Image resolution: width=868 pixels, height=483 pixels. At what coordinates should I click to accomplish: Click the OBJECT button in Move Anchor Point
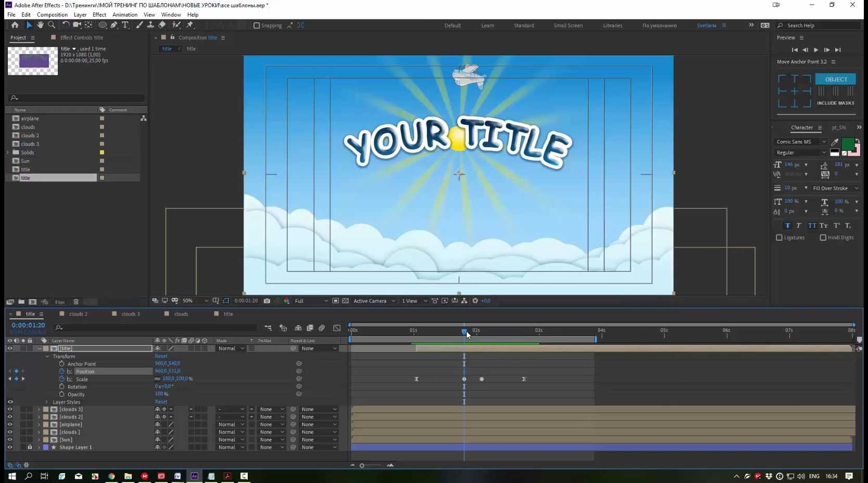pyautogui.click(x=836, y=79)
